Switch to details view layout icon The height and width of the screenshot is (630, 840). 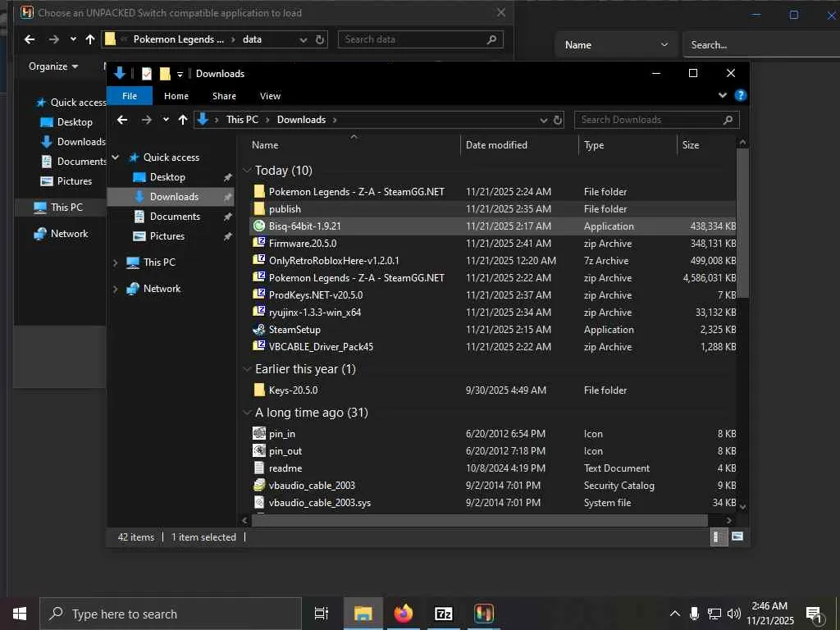(x=719, y=536)
